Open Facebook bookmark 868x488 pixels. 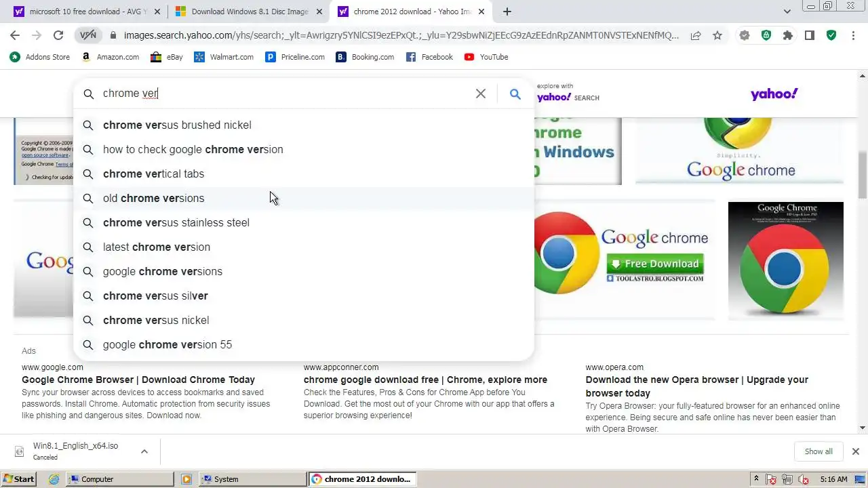429,57
